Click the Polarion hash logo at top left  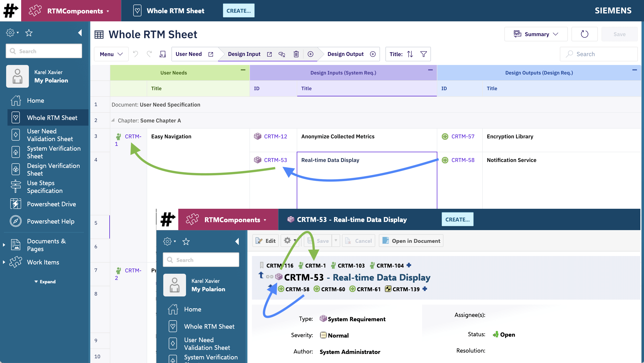[x=10, y=10]
